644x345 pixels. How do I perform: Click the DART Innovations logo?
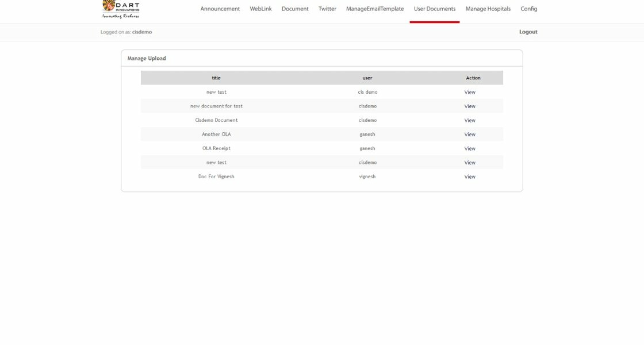[x=121, y=9]
